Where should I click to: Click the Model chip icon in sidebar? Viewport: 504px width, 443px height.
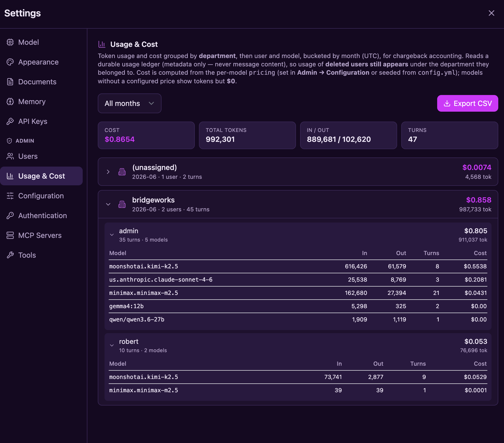click(10, 42)
